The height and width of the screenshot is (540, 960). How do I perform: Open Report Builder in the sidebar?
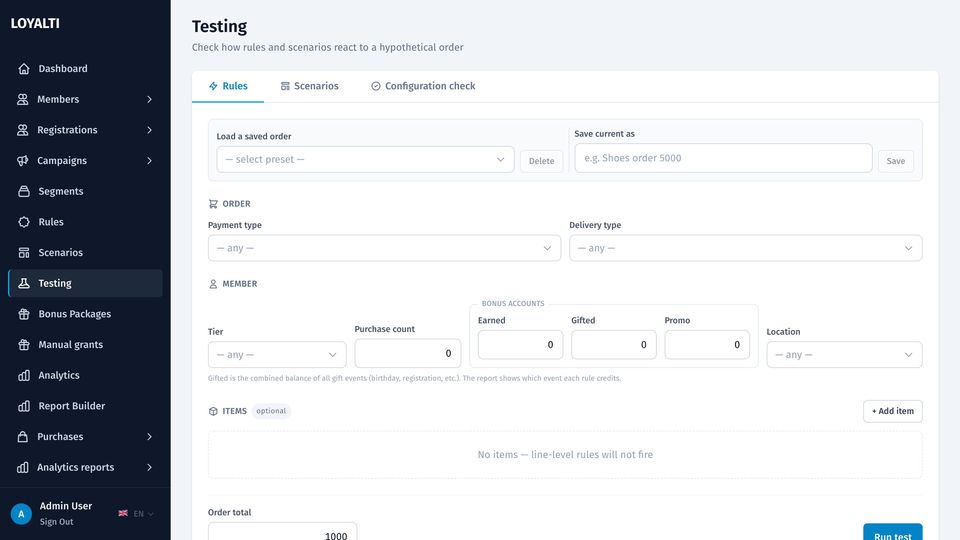(85, 406)
